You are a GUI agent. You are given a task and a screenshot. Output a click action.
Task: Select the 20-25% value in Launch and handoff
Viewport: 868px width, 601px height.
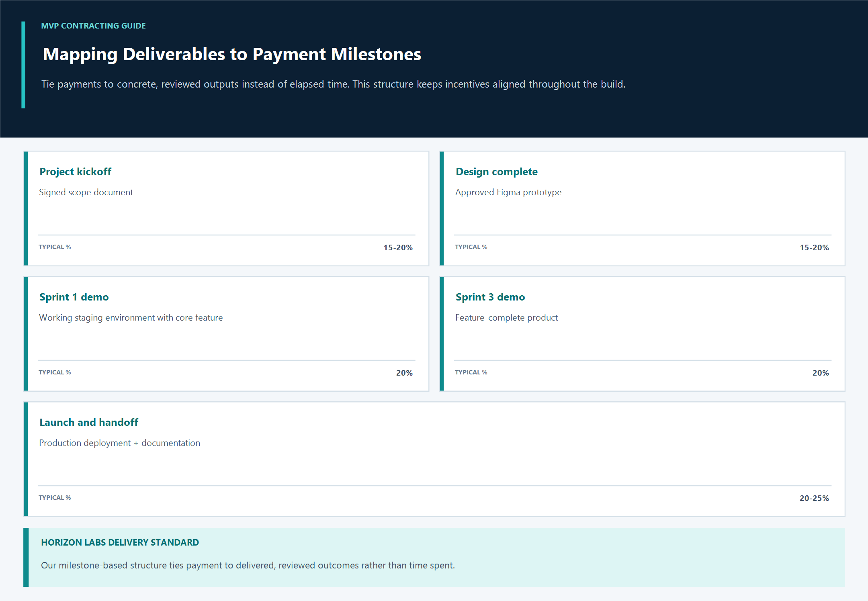(x=814, y=498)
